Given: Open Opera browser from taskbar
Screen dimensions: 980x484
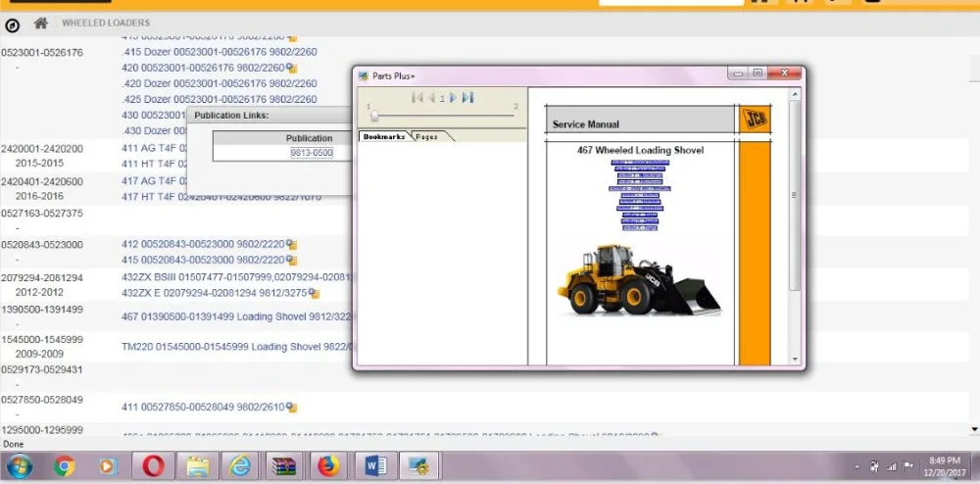Looking at the screenshot, I should coord(153,466).
